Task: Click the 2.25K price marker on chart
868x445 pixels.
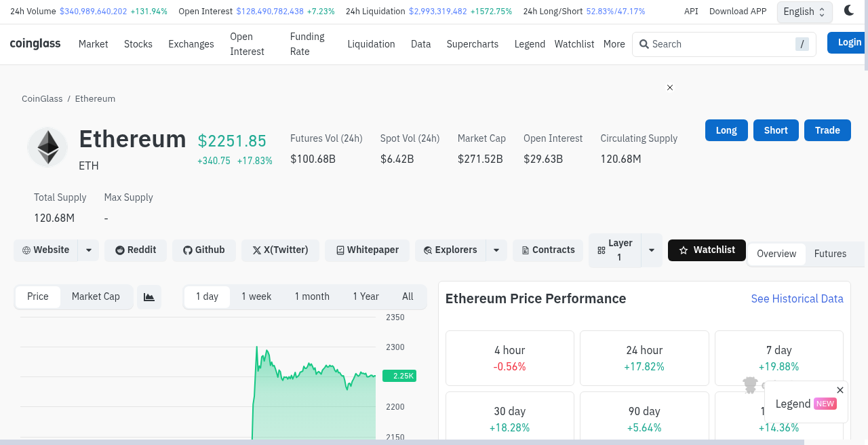Action: point(399,376)
